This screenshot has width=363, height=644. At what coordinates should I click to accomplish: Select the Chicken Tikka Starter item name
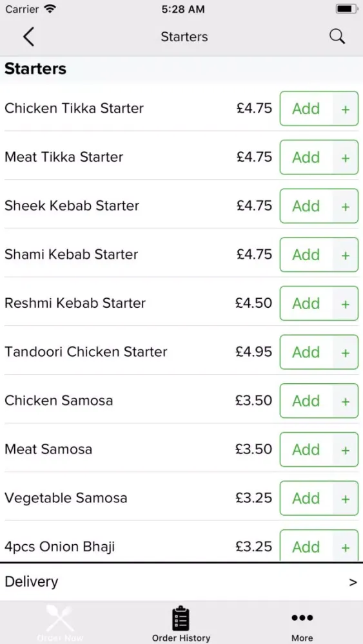74,108
